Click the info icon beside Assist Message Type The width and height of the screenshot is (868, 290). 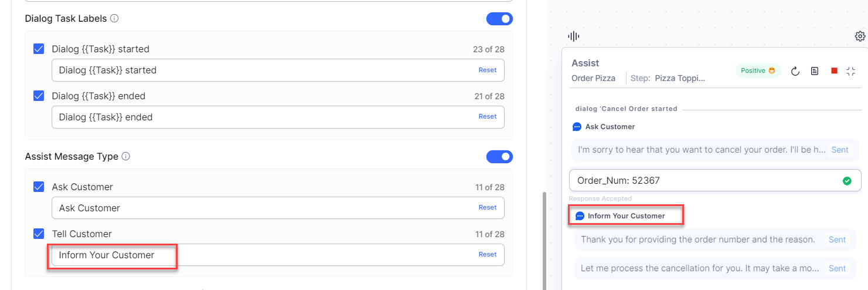pyautogui.click(x=126, y=157)
